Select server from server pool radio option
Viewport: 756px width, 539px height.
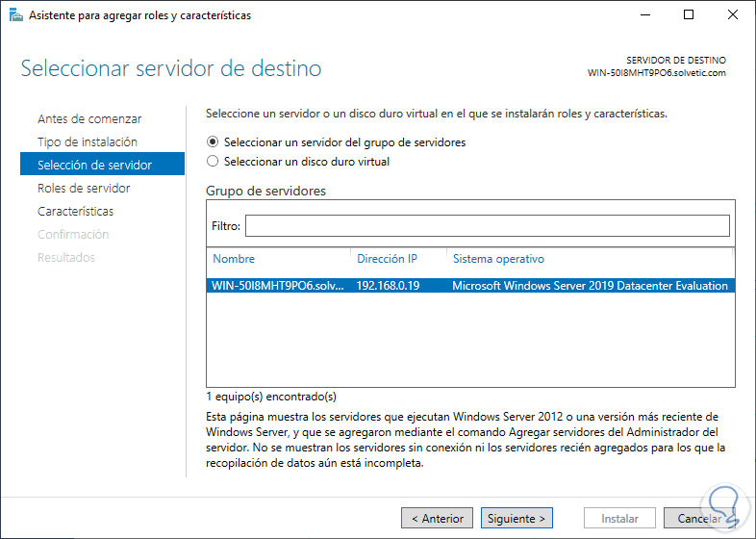pyautogui.click(x=213, y=142)
